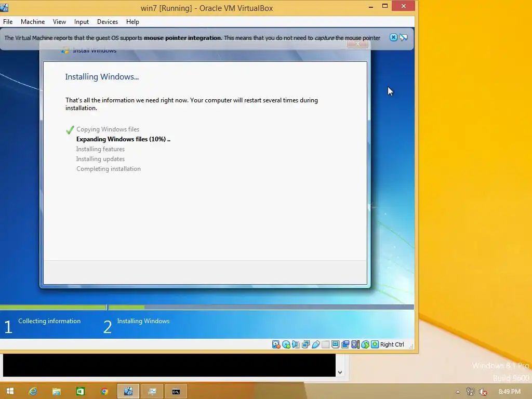Click the display settings indicator icon
Screen dimensions: 532x399
(335, 344)
